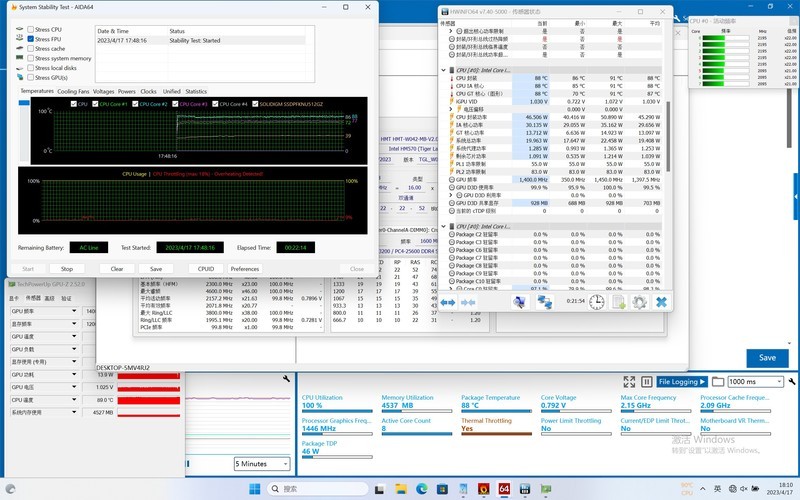Click the HWiNFO settings gear icon
The image size is (800, 500).
[640, 301]
